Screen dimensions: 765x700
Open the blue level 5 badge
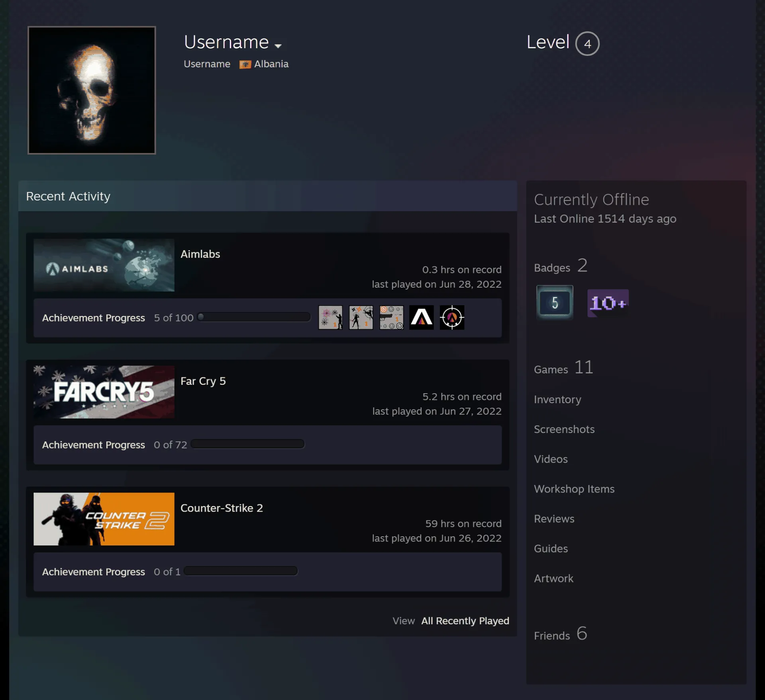555,302
